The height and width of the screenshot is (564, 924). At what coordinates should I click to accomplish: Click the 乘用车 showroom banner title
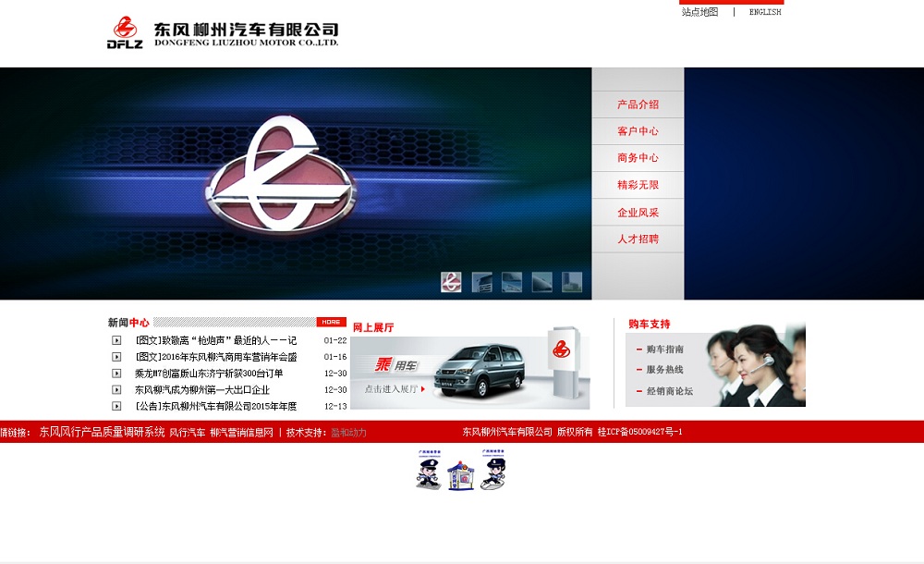(x=395, y=365)
